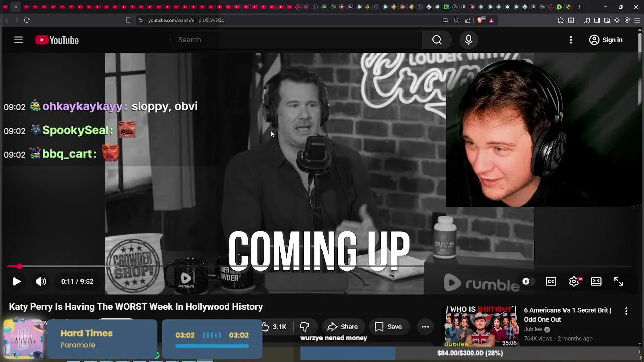Open the page zoom magnifier control
Viewport: 644px width, 362px height.
(456, 20)
